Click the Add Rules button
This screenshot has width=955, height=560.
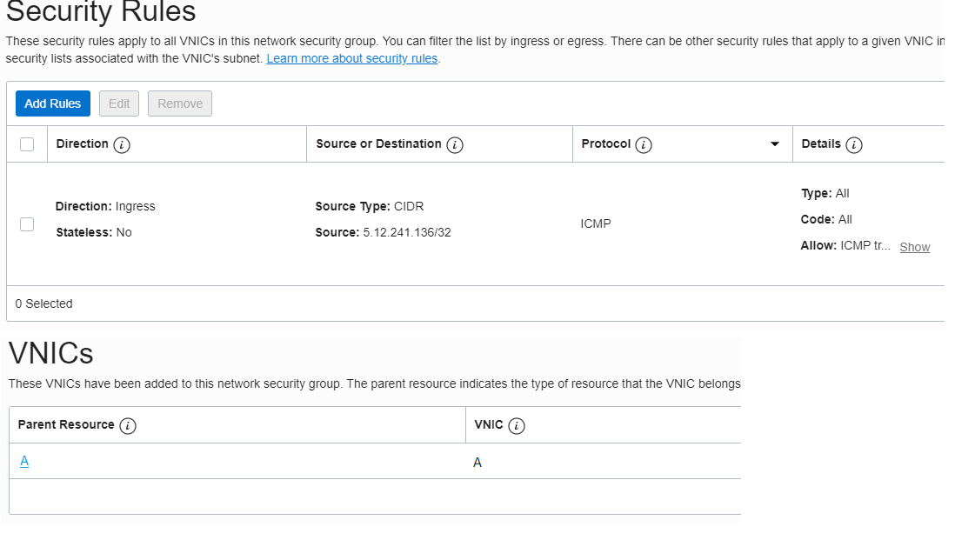[52, 103]
